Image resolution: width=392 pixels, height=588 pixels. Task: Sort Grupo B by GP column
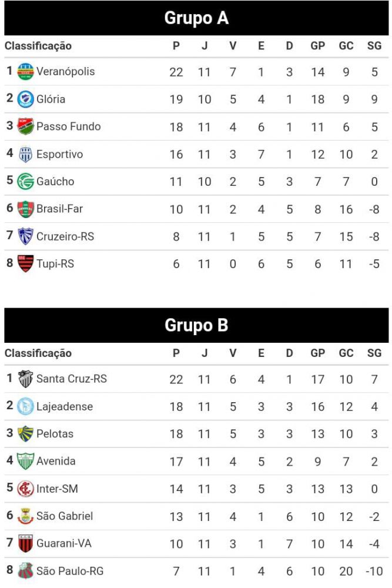pos(318,353)
